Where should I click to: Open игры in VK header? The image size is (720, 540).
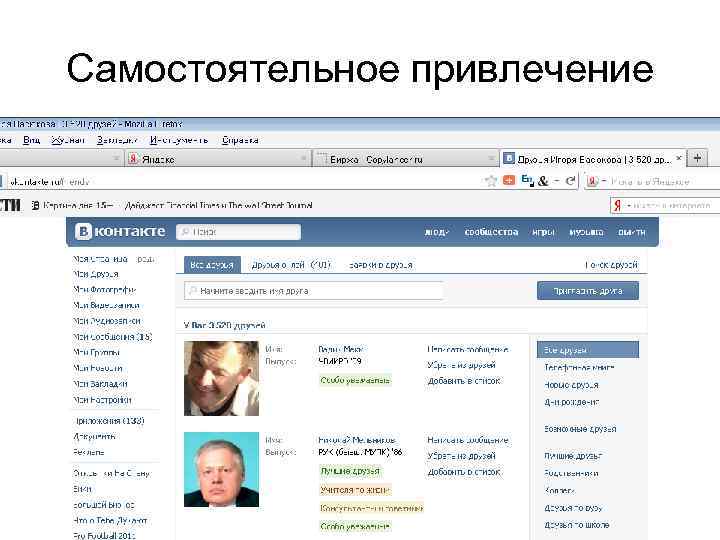point(543,232)
